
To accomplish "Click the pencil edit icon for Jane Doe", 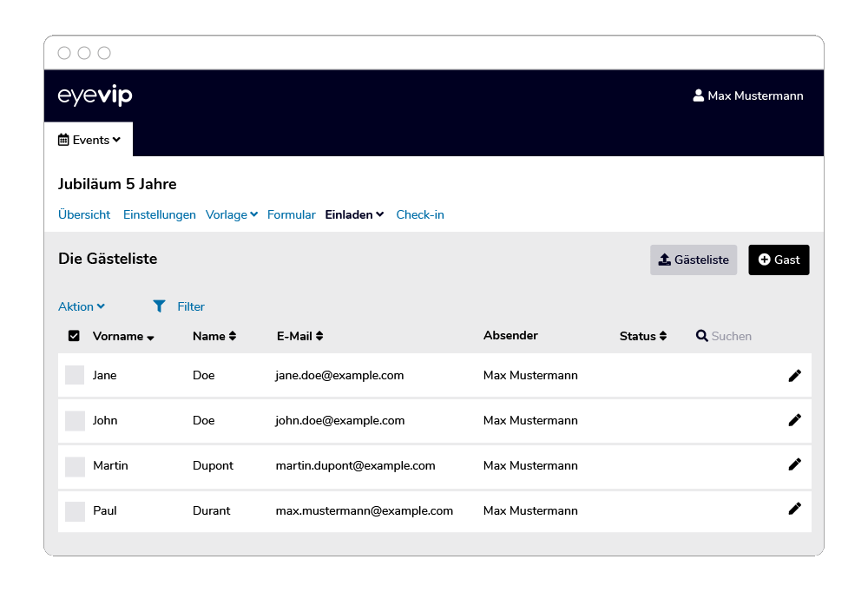I will [x=794, y=375].
